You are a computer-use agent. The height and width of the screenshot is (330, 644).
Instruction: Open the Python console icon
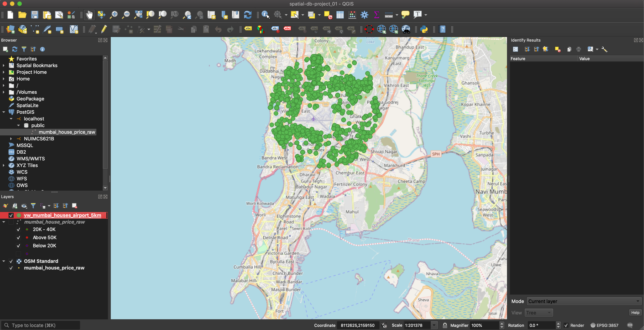pos(424,30)
